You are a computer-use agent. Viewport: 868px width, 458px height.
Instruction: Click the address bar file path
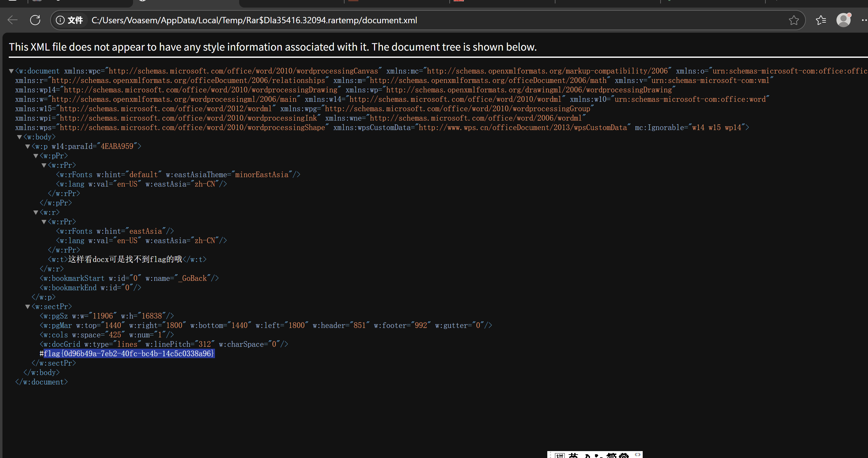[254, 20]
